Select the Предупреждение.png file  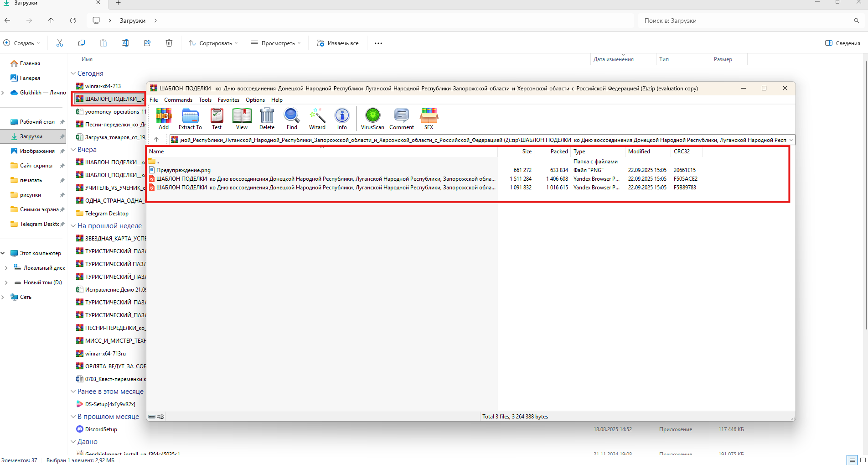[183, 170]
